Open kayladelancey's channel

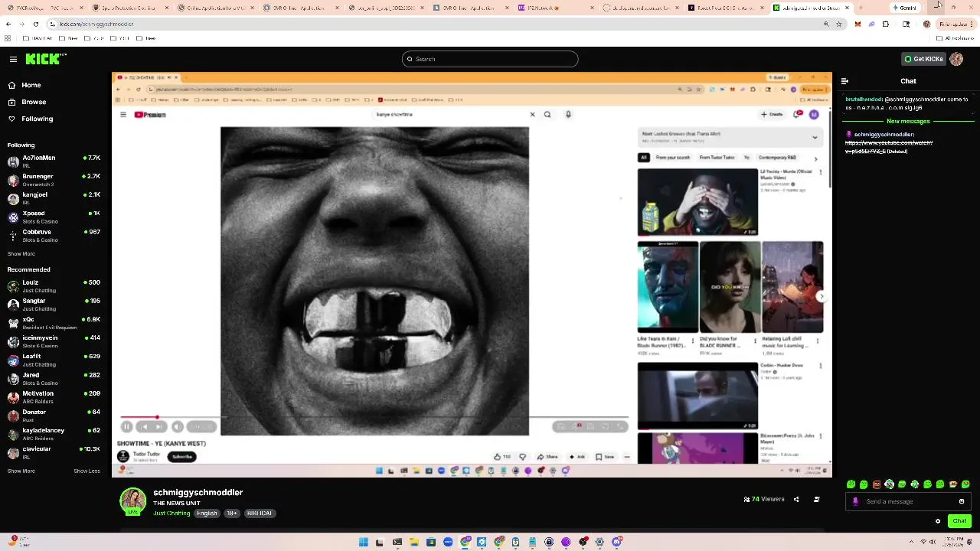(x=54, y=434)
